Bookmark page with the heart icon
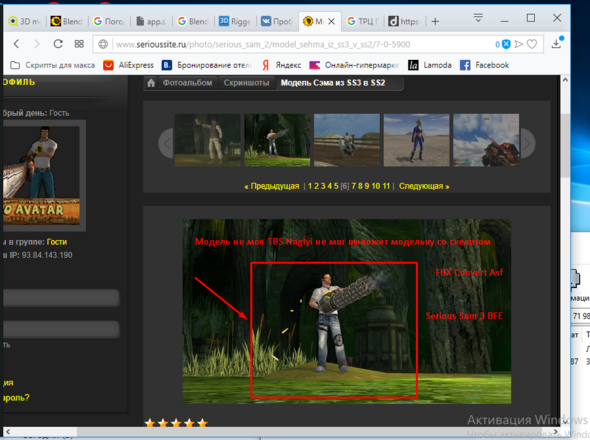This screenshot has width=590, height=440. [x=532, y=44]
